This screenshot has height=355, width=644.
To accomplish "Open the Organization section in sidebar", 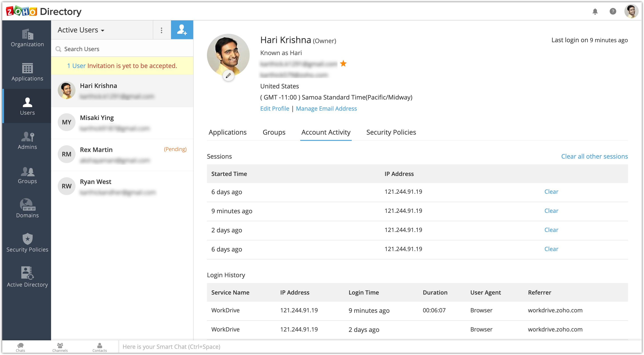I will point(27,38).
